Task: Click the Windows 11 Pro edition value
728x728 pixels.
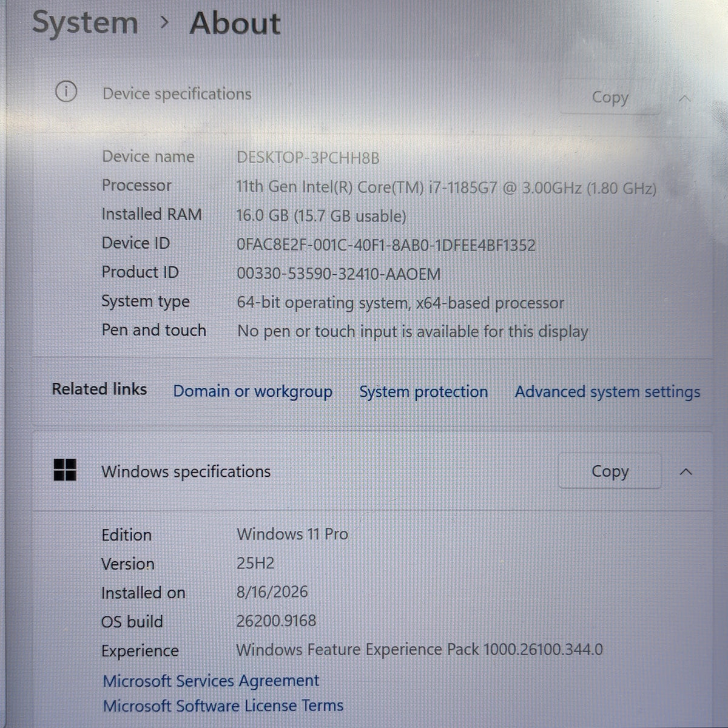Action: [x=292, y=534]
